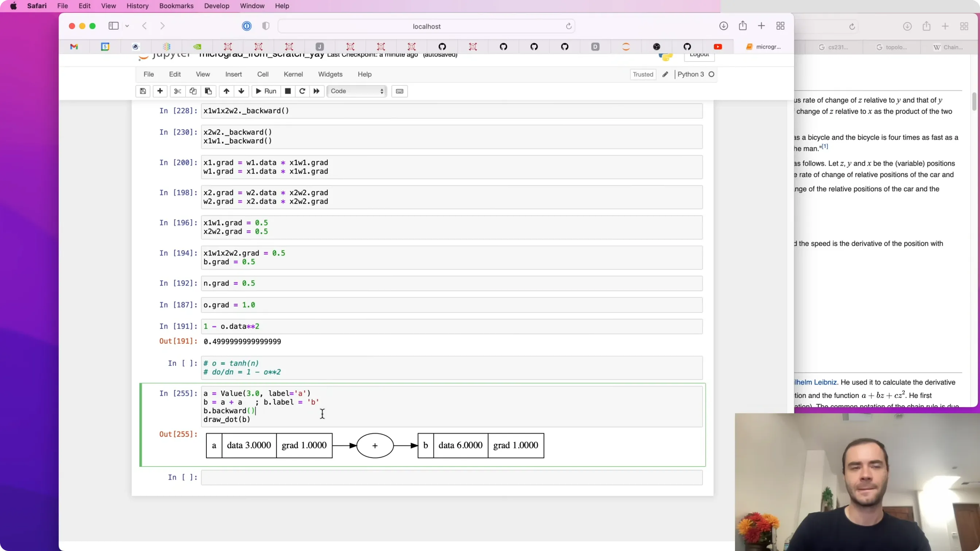Open a new tab with Safari's plus icon
980x551 pixels.
[761, 26]
